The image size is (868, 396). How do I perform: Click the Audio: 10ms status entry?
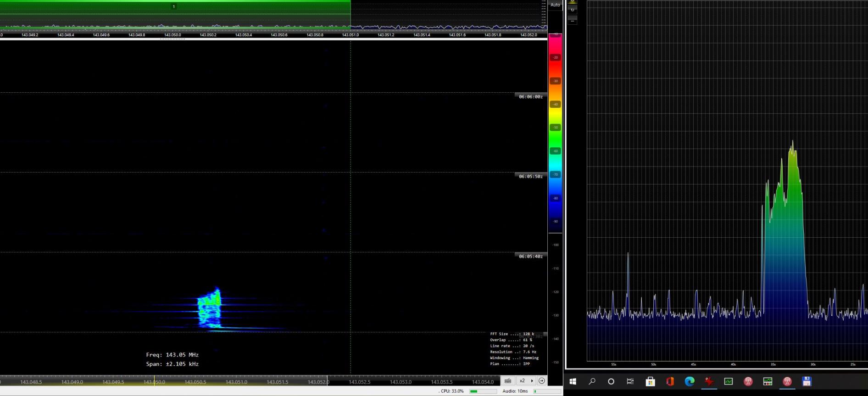pos(515,391)
